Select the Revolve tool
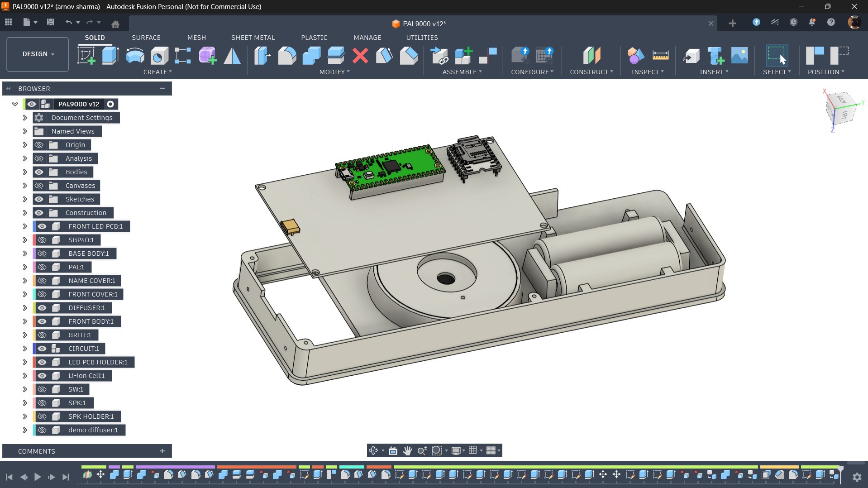868x488 pixels. (x=135, y=56)
